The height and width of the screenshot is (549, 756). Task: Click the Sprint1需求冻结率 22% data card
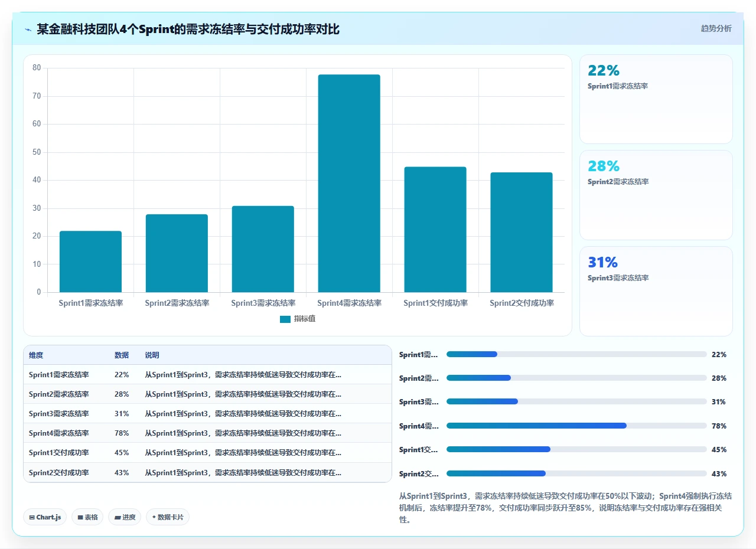[656, 99]
